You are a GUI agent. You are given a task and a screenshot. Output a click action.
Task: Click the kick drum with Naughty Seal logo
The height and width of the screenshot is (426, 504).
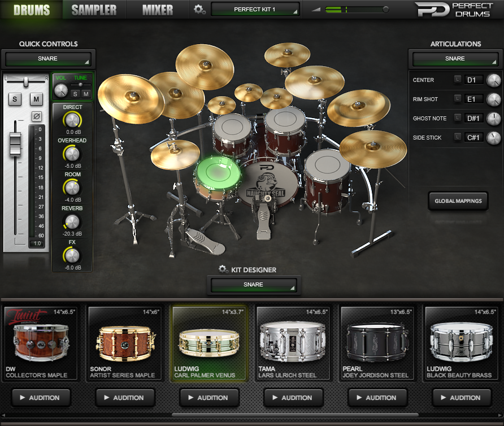[268, 183]
